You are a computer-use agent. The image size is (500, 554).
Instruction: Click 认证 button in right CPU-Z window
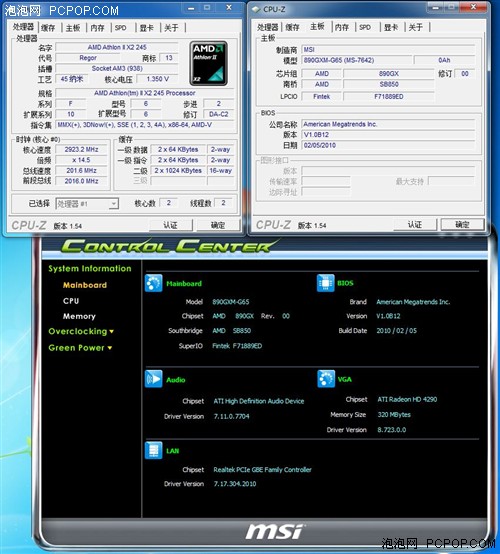[415, 225]
